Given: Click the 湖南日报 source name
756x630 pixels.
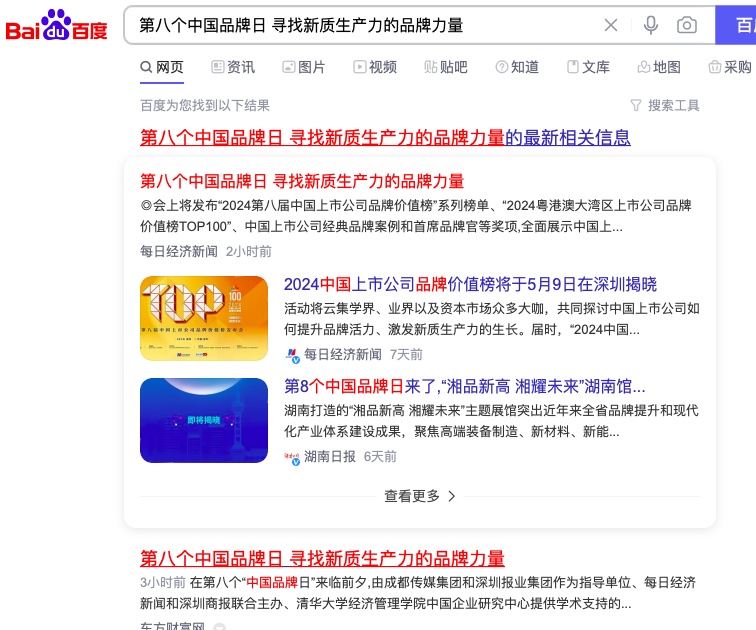Looking at the screenshot, I should coord(330,456).
